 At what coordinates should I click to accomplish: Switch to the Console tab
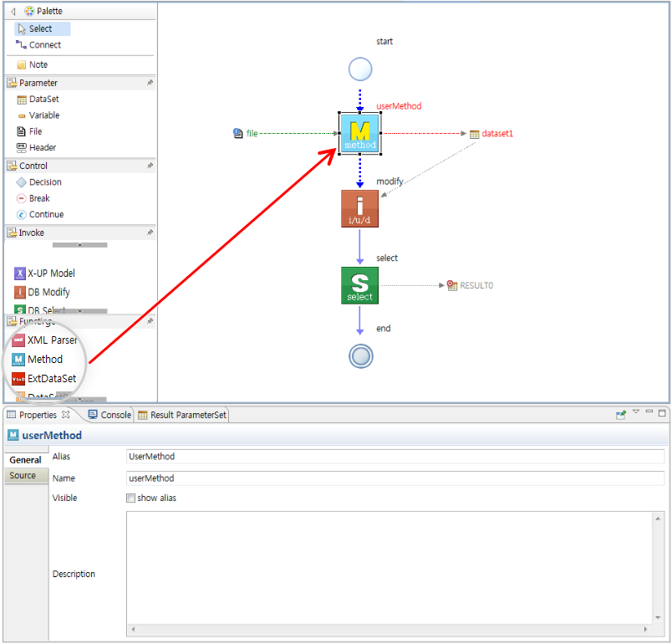pyautogui.click(x=115, y=415)
